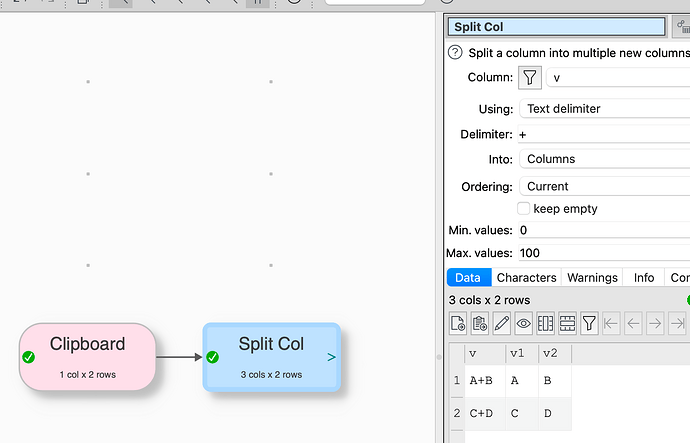Click the pencil edit icon in data toolbar

[x=502, y=323]
